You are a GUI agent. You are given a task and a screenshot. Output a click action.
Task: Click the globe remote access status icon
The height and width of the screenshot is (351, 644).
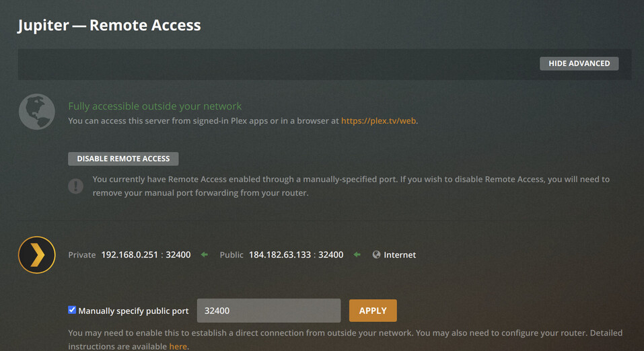37,112
